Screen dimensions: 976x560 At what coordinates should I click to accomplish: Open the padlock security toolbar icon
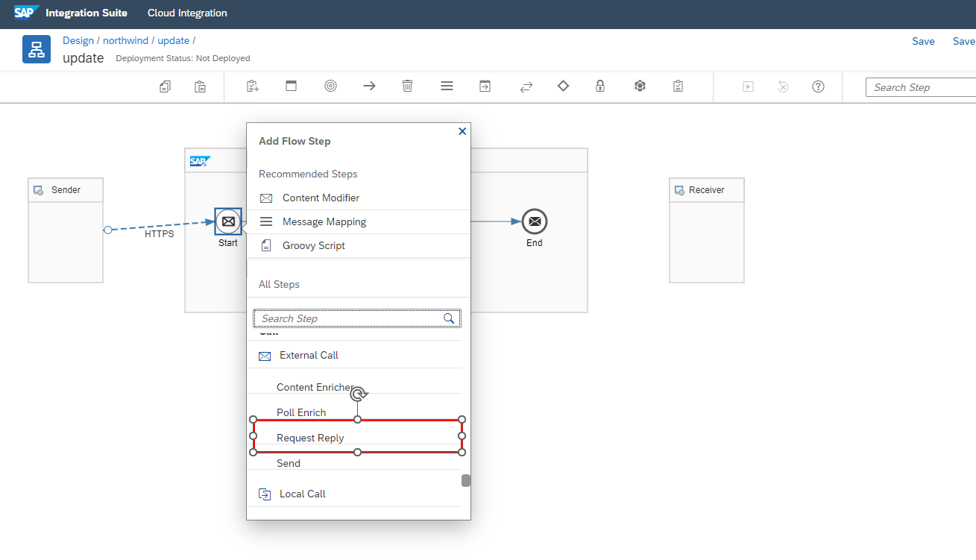(x=600, y=86)
